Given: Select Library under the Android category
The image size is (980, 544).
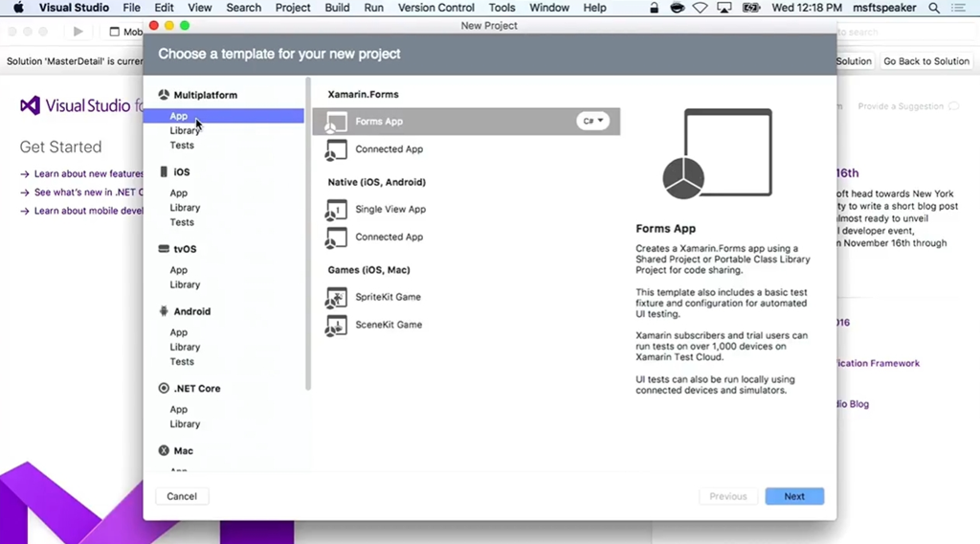Looking at the screenshot, I should [x=185, y=348].
